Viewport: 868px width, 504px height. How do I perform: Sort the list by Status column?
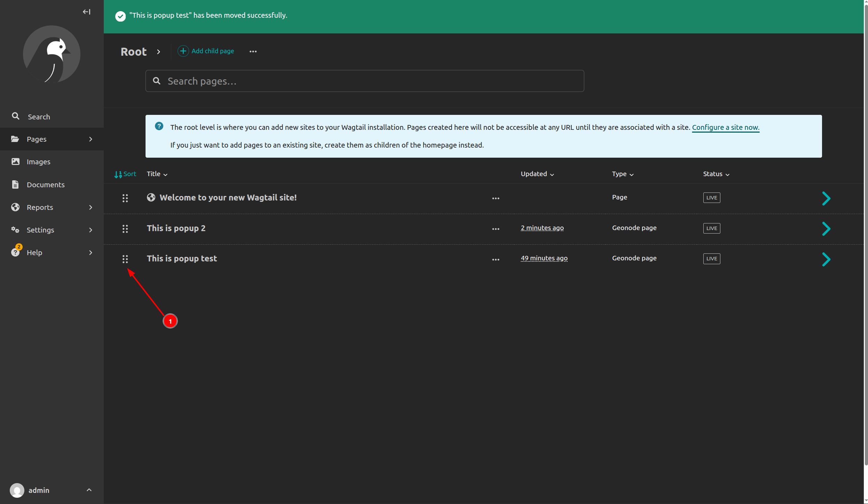point(716,174)
